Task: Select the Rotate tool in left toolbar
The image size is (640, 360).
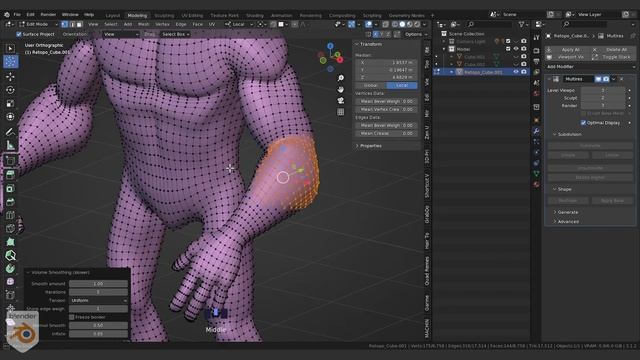Action: 11,90
